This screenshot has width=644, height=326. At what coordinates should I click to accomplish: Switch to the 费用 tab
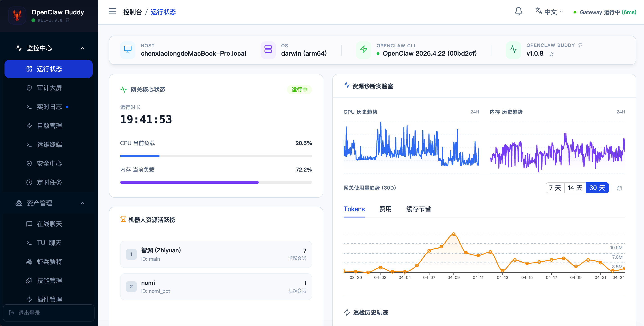tap(385, 209)
